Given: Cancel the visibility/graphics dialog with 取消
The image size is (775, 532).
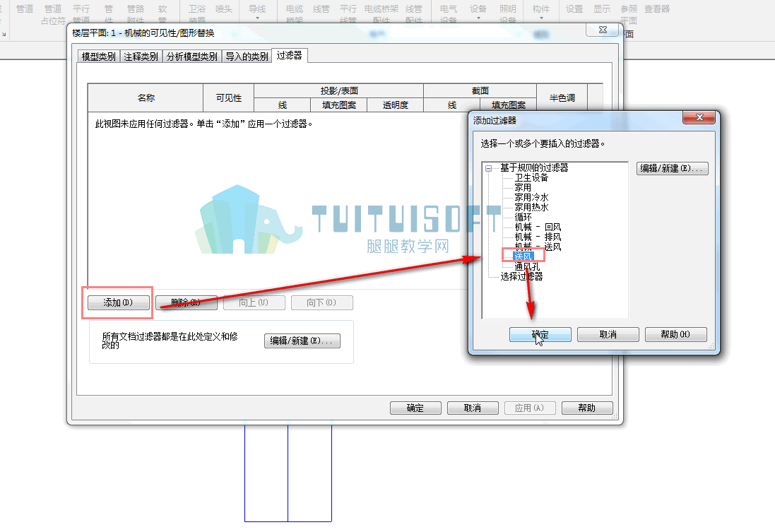Looking at the screenshot, I should pos(473,408).
